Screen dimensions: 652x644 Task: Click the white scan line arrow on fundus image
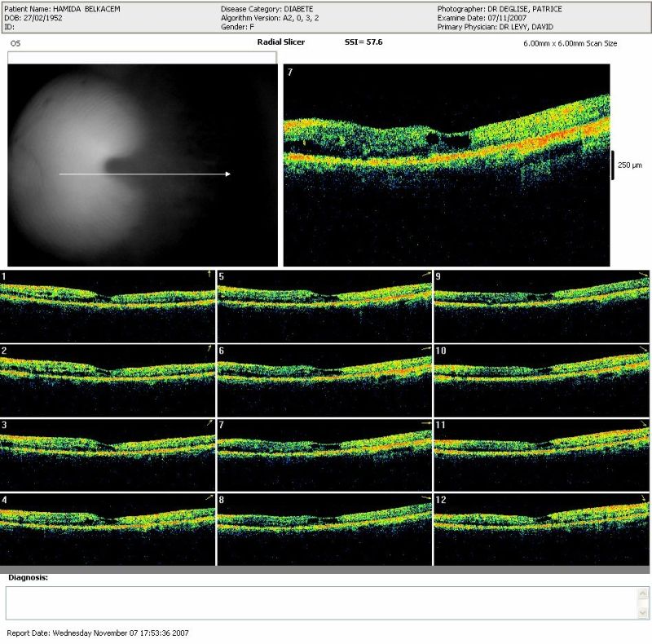click(x=144, y=174)
